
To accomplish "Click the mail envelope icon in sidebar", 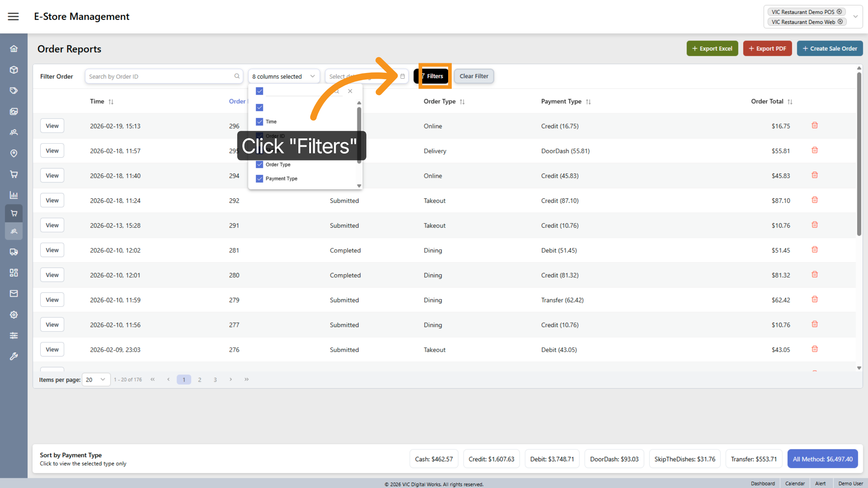I will (x=13, y=294).
